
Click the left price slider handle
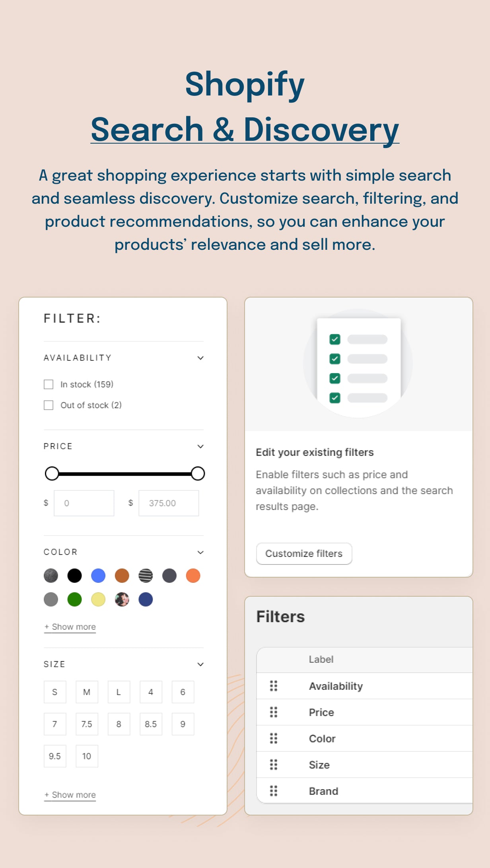(52, 473)
